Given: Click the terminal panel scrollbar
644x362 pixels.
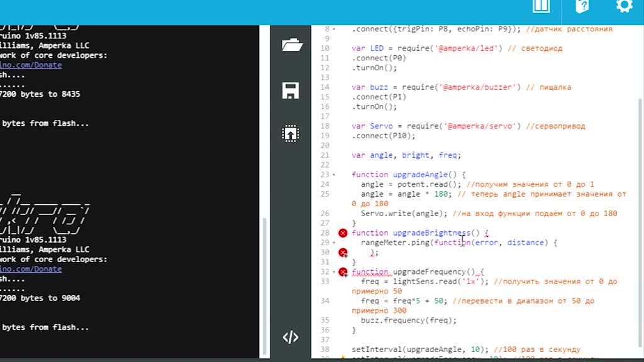Looking at the screenshot, I should 265,287.
